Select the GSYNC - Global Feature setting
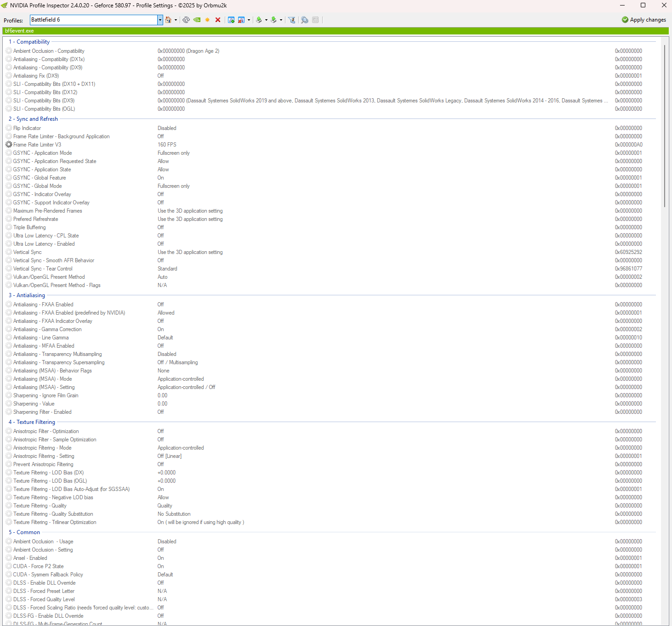The height and width of the screenshot is (626, 672). pos(330,178)
